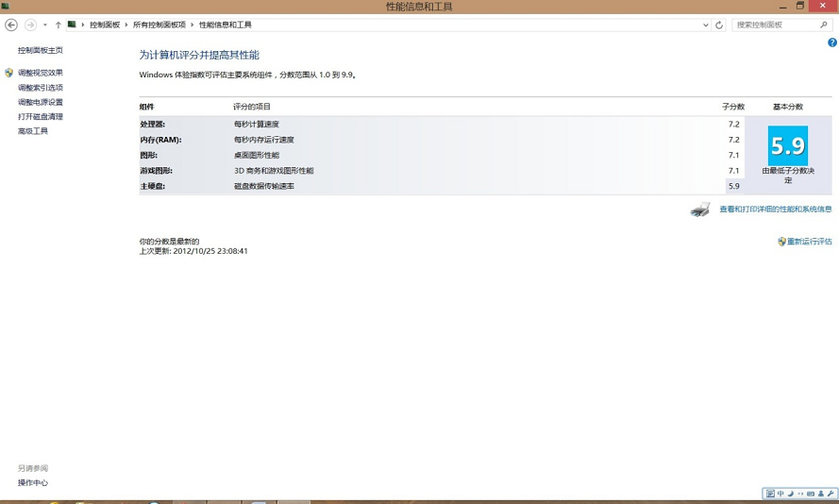
Task: Open the recent locations dropdown arrow
Action: pyautogui.click(x=45, y=25)
